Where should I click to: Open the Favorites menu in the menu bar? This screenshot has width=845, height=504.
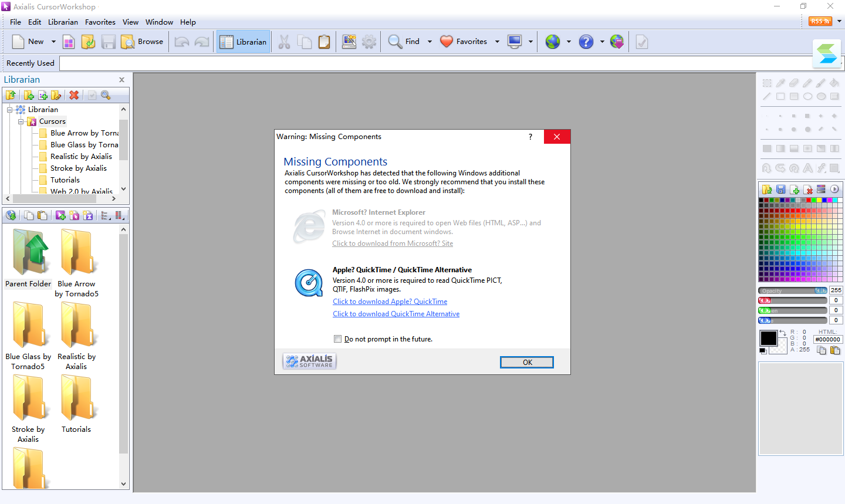tap(100, 22)
